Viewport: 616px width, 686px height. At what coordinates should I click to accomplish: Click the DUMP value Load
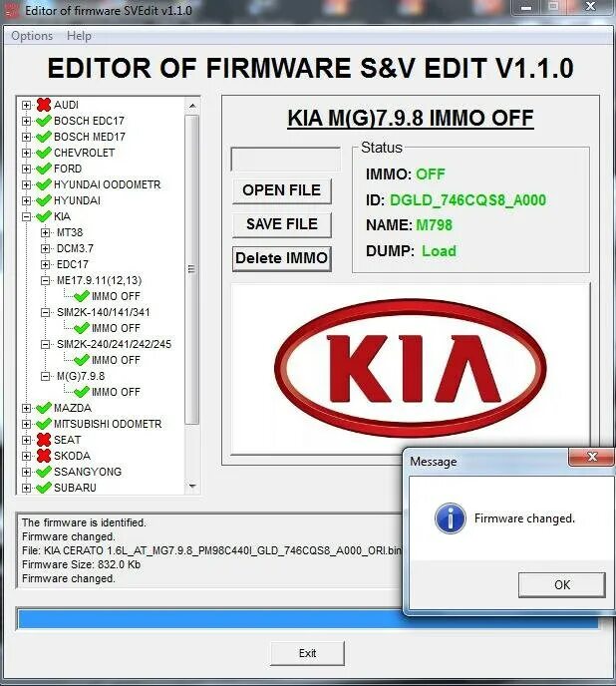[439, 251]
